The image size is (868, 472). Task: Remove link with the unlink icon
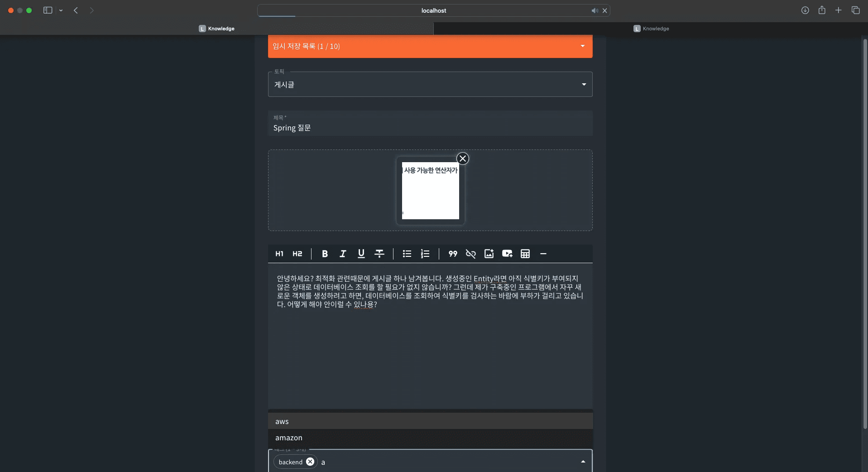pyautogui.click(x=471, y=254)
